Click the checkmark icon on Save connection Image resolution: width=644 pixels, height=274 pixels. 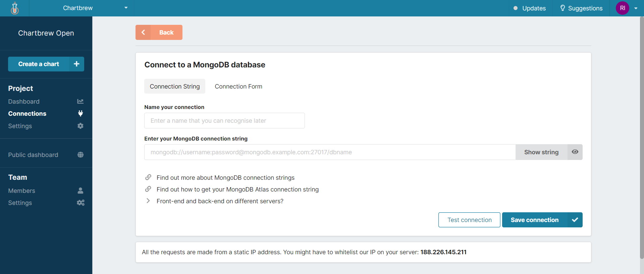[575, 220]
